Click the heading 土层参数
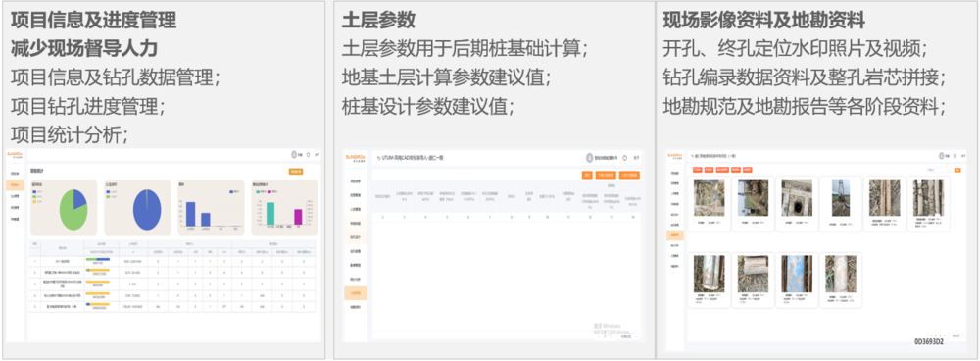This screenshot has width=980, height=361. pyautogui.click(x=378, y=20)
